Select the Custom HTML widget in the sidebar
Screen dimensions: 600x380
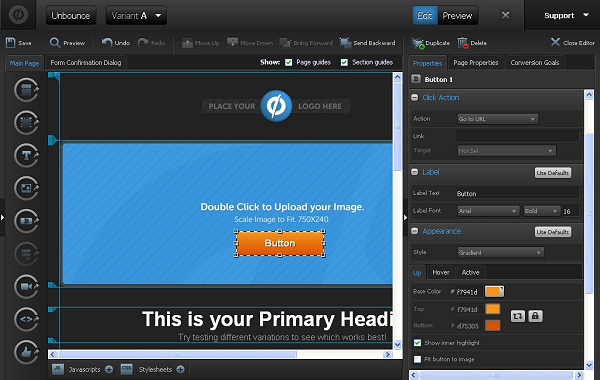click(x=26, y=319)
